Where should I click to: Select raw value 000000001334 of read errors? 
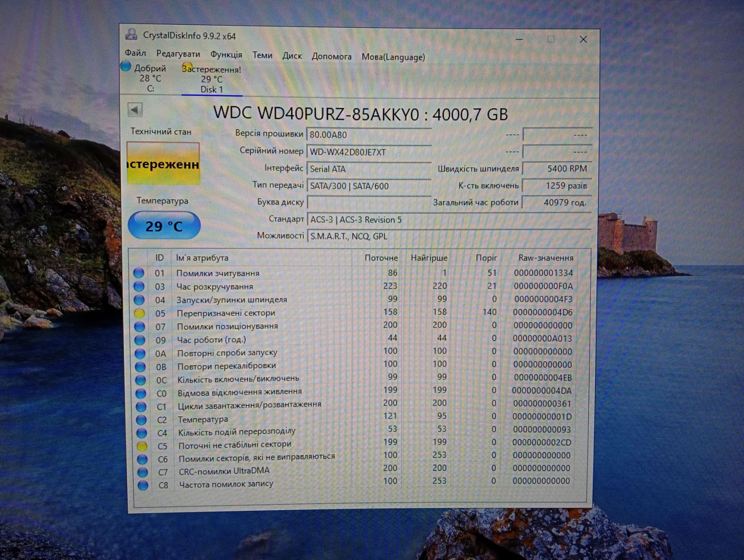click(543, 273)
